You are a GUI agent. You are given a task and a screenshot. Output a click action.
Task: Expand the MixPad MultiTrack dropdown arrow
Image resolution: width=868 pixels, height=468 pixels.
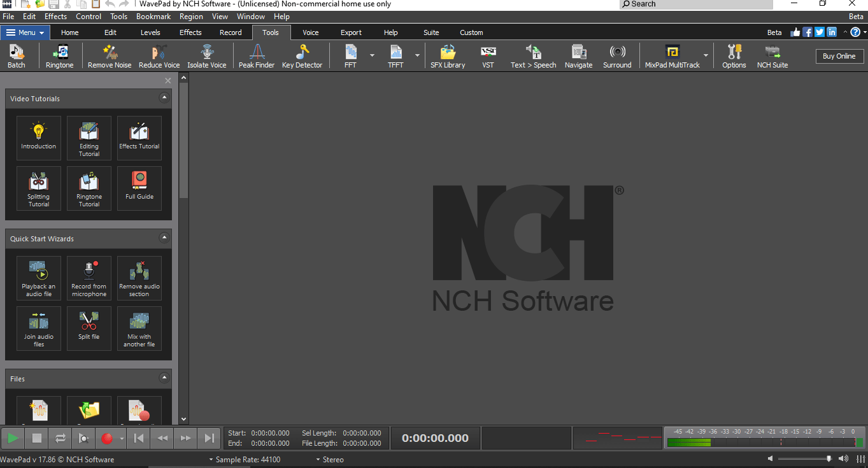706,55
